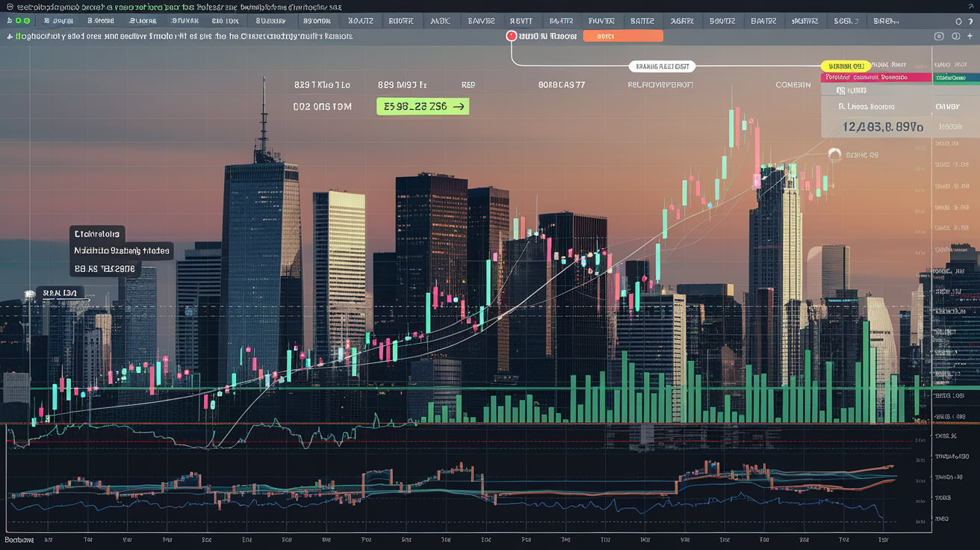980x550 pixels.
Task: Click the 'B8 AS FLB9B08' tooltip label
Action: [x=105, y=268]
